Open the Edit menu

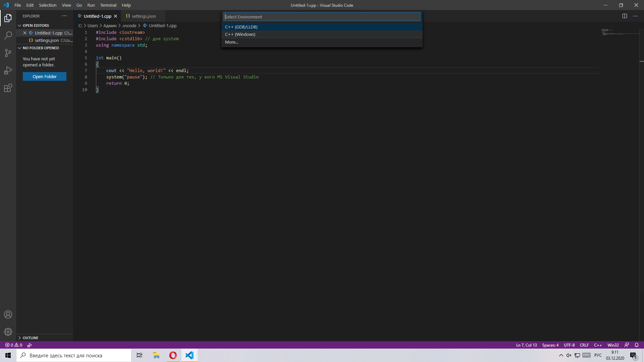tap(30, 5)
